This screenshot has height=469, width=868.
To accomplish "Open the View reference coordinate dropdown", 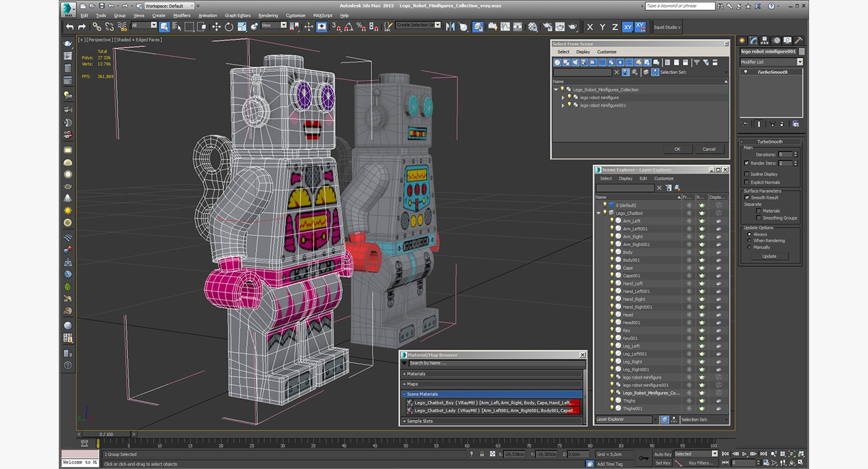I will tap(274, 25).
